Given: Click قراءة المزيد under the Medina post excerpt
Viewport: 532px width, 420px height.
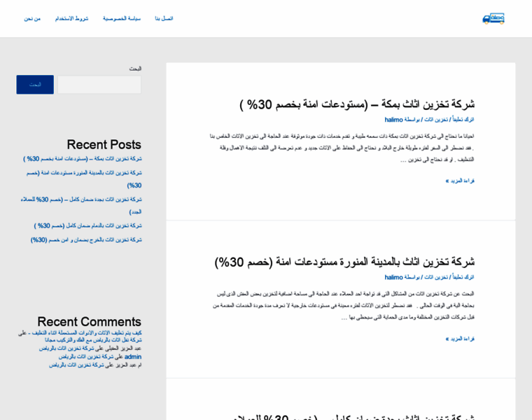Looking at the screenshot, I should [460, 339].
